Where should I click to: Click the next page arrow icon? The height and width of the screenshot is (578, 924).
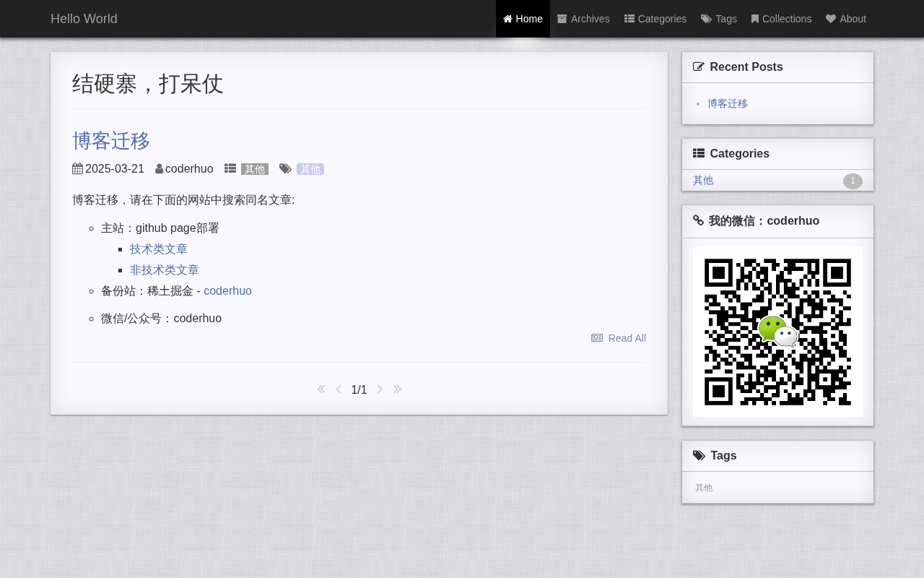tap(380, 389)
